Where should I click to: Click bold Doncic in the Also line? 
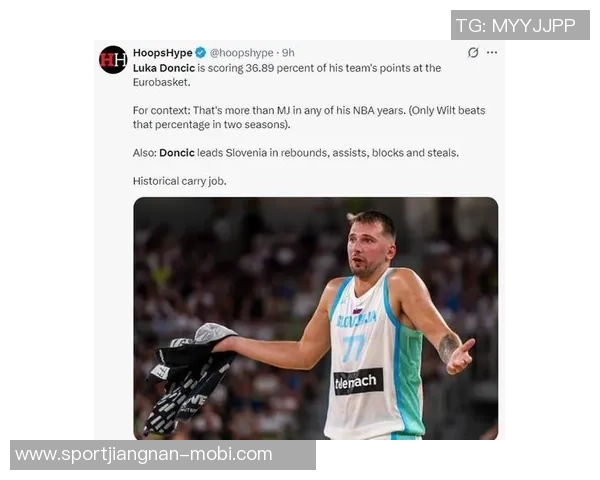177,153
